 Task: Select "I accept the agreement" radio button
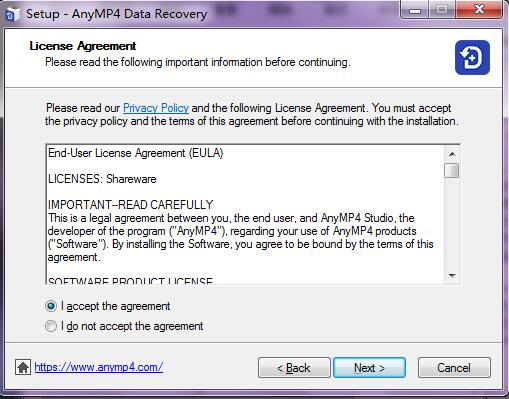[51, 306]
